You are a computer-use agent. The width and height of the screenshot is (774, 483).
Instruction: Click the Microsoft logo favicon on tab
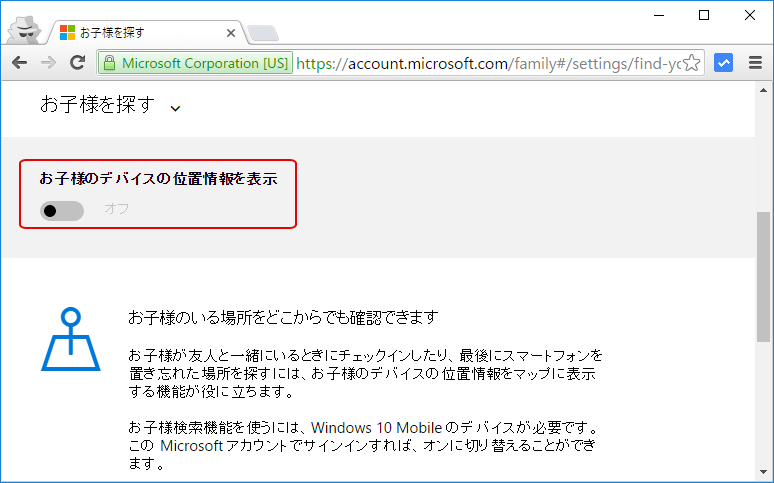(67, 33)
